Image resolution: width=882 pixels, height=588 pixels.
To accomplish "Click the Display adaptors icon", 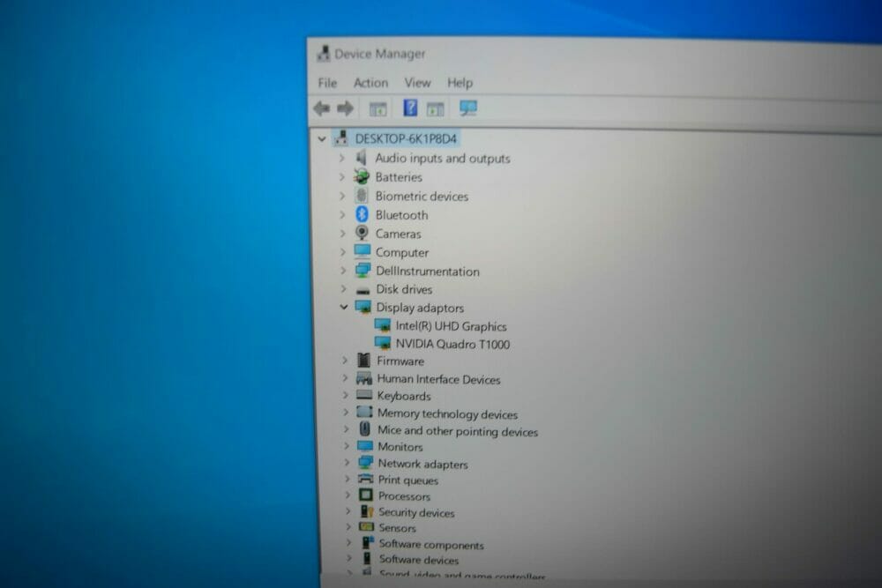I will 363,307.
